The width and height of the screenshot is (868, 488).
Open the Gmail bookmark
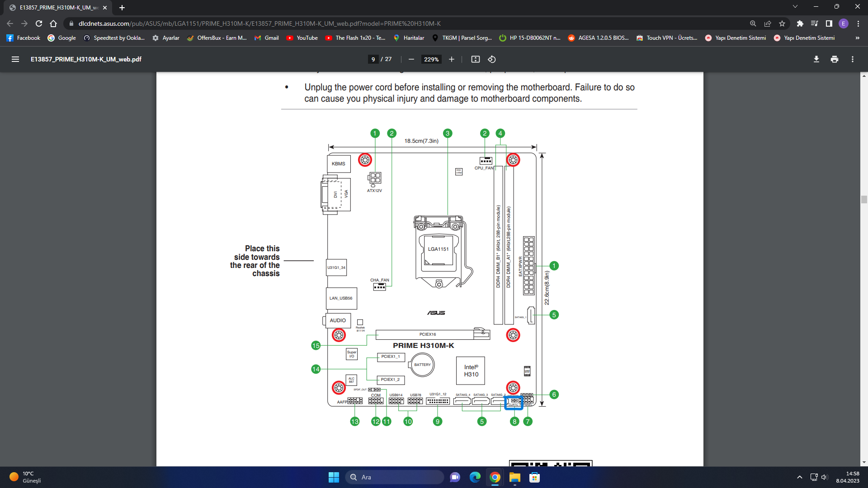267,38
